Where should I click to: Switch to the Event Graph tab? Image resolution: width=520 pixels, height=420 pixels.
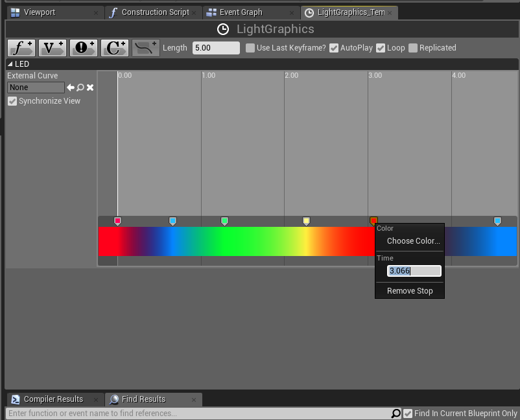point(241,12)
